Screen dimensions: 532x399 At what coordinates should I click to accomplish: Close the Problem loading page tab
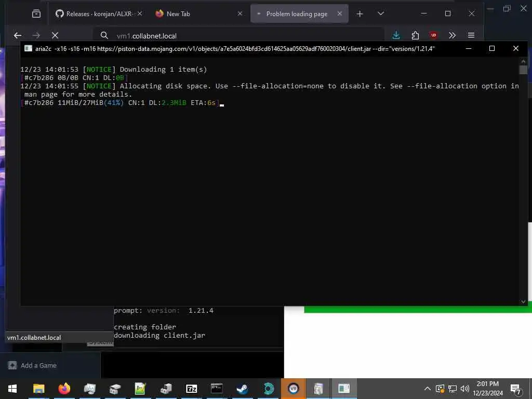[340, 14]
